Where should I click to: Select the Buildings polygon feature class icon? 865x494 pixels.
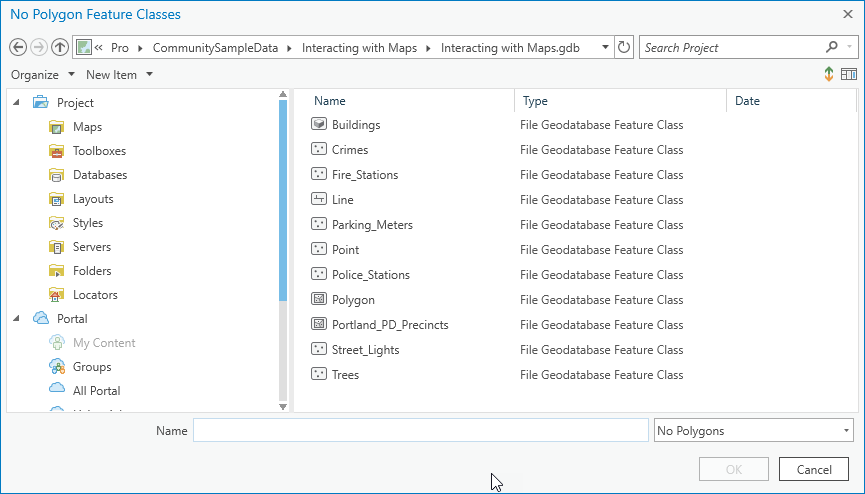[319, 125]
